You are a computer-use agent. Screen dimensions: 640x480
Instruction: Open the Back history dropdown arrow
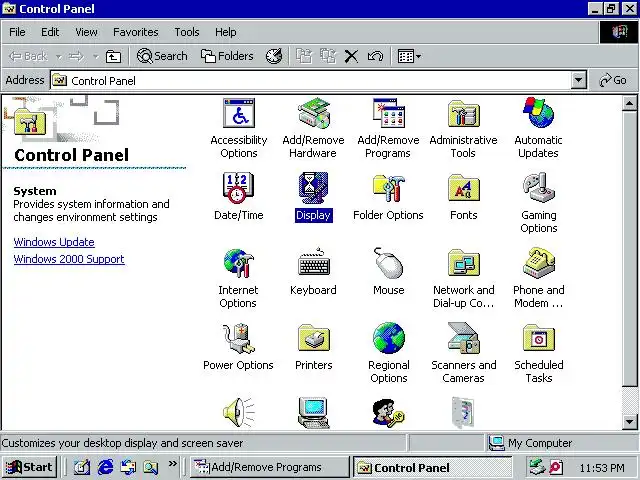59,56
